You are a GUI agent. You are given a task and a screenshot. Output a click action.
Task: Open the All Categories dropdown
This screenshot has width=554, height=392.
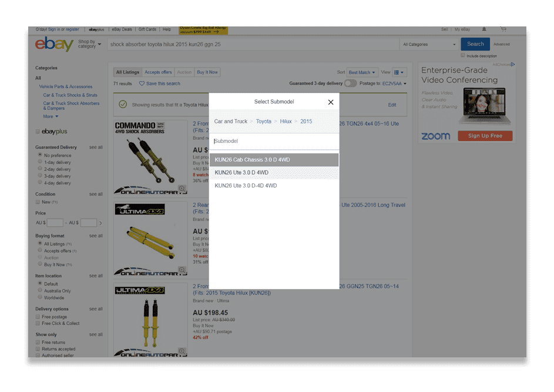[x=429, y=45]
